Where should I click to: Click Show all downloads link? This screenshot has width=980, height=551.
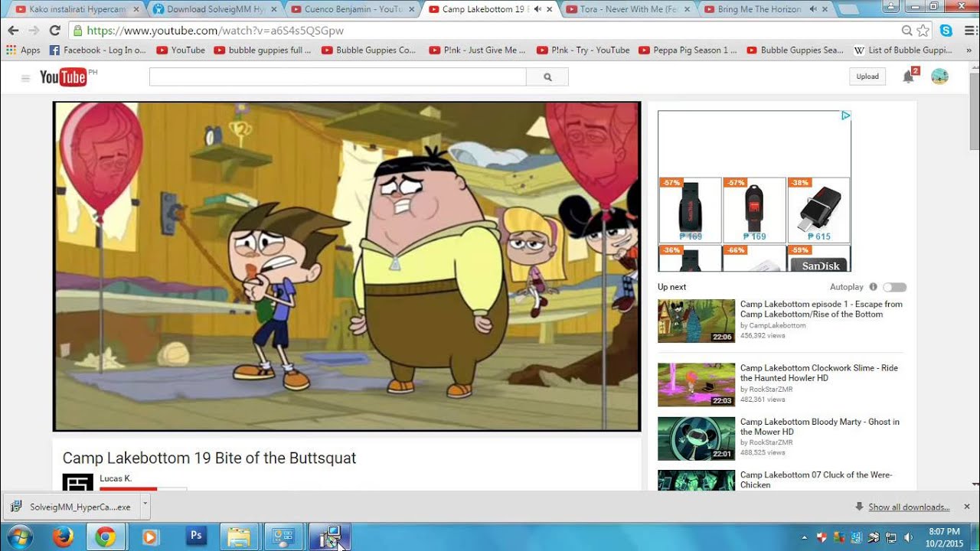(909, 507)
